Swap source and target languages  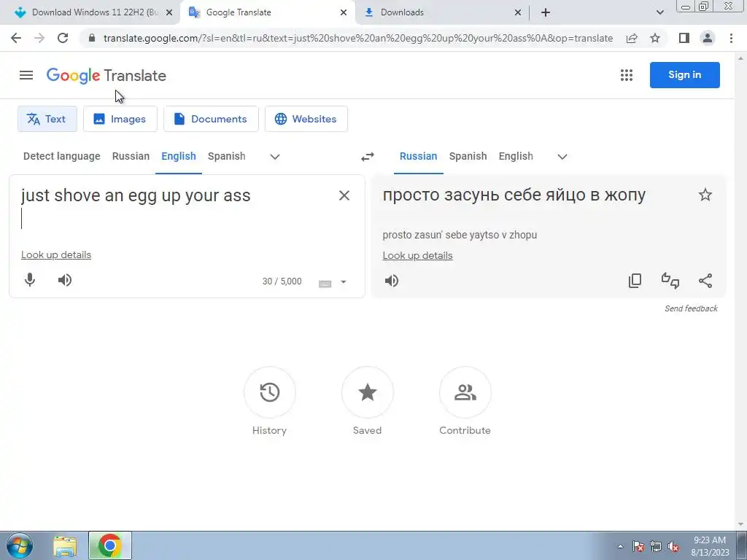pos(368,157)
